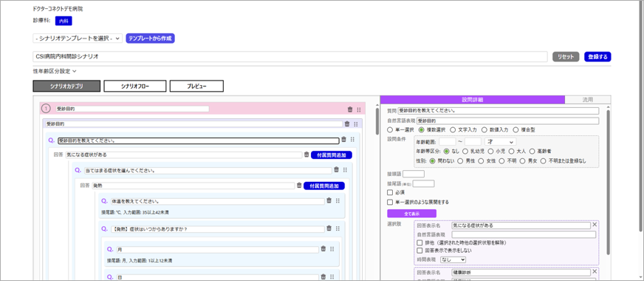Click 設問詳細 panel vertical scrollbar

pyautogui.click(x=609, y=181)
